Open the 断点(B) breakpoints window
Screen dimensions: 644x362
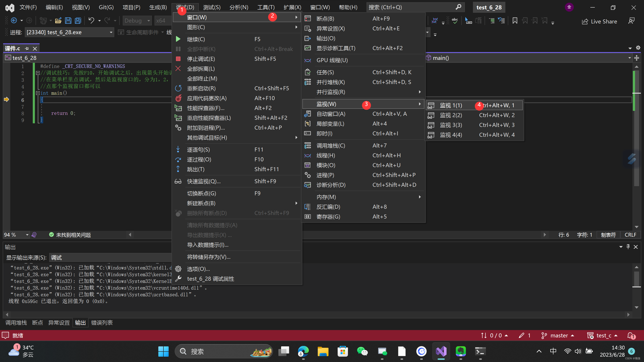364,19
